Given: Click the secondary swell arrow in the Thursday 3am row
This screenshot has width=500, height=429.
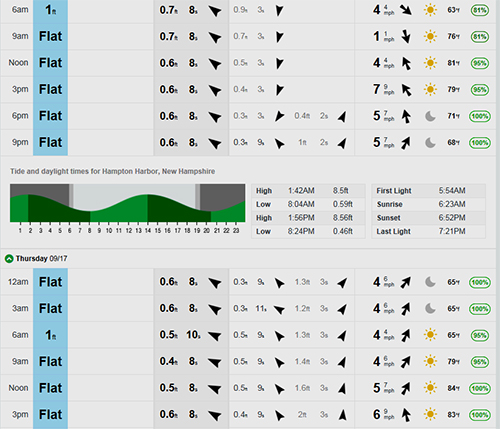Looking at the screenshot, I should coord(279,310).
